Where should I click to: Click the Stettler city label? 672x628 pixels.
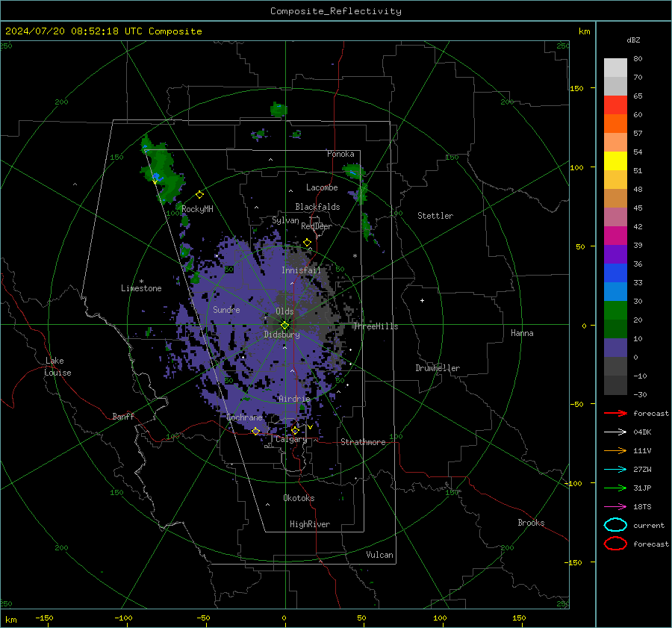[x=435, y=216]
